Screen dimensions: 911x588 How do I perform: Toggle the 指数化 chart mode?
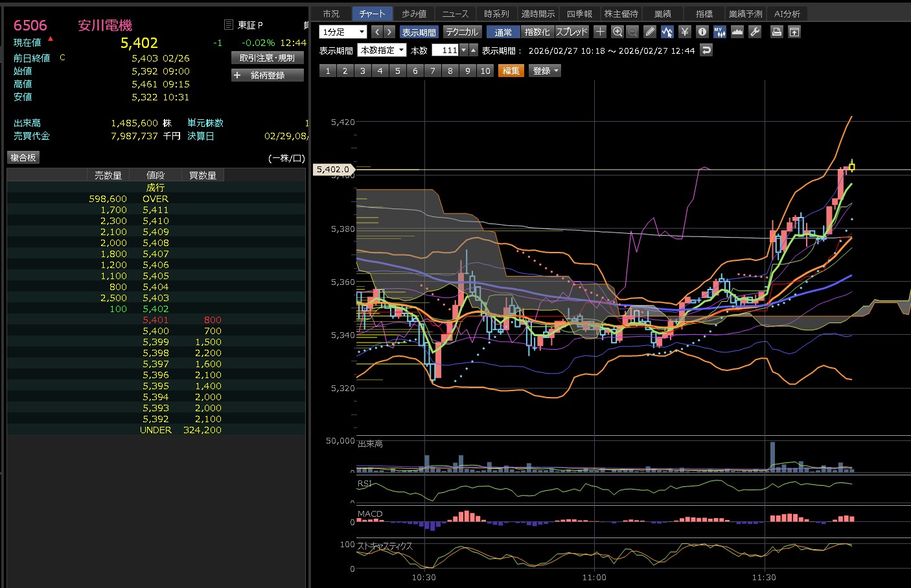tap(537, 32)
